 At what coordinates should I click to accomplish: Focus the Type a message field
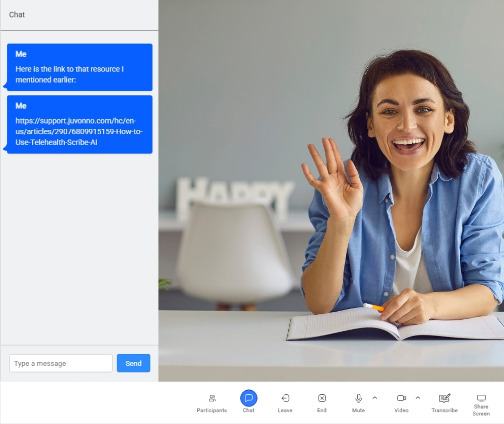(x=61, y=363)
